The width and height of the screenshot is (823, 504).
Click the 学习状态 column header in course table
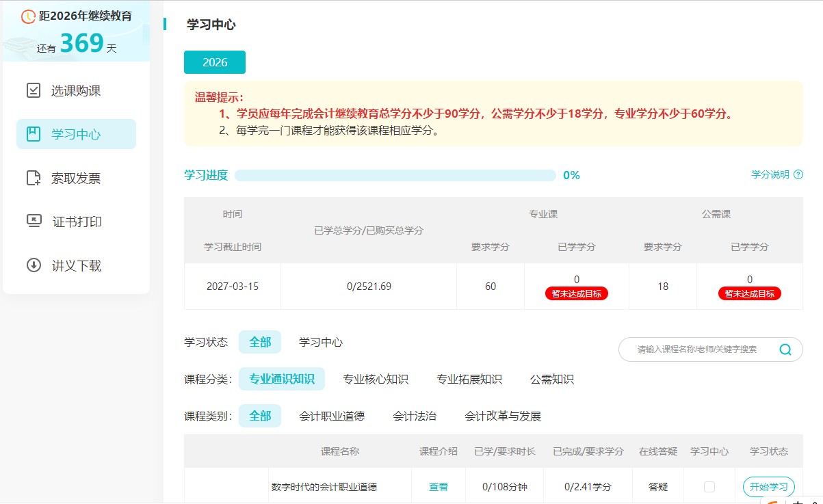click(769, 451)
